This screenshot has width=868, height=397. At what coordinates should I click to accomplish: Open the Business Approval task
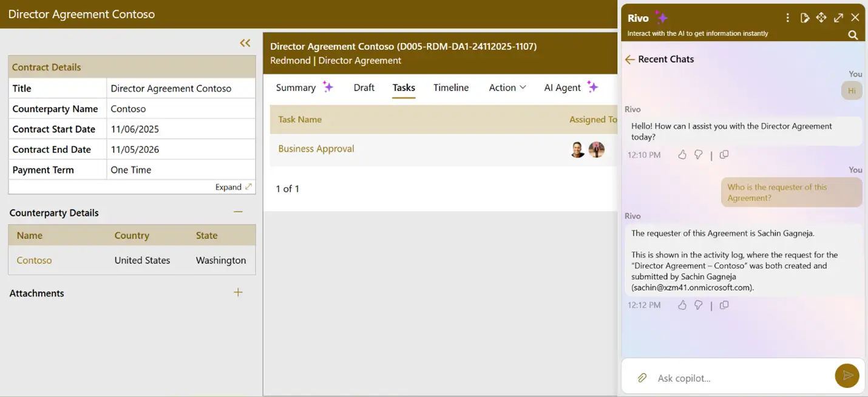[316, 148]
